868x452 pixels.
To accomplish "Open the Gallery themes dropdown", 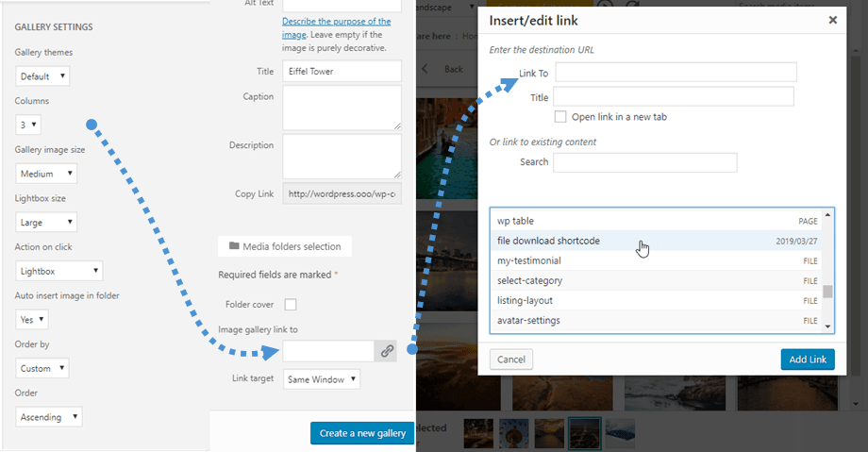I will [42, 75].
